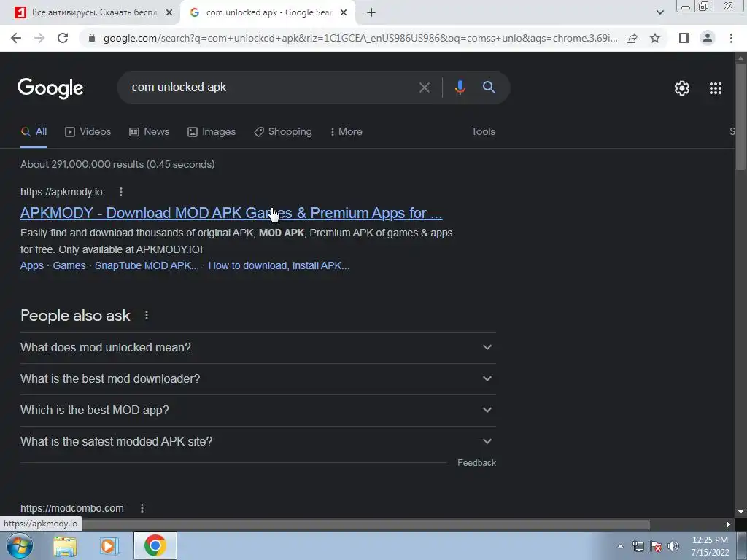Open options for modcombo.com result
747x560 pixels.
click(142, 508)
